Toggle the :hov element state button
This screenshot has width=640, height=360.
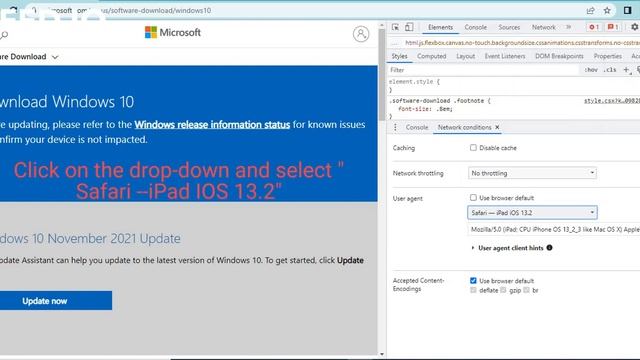coord(591,70)
